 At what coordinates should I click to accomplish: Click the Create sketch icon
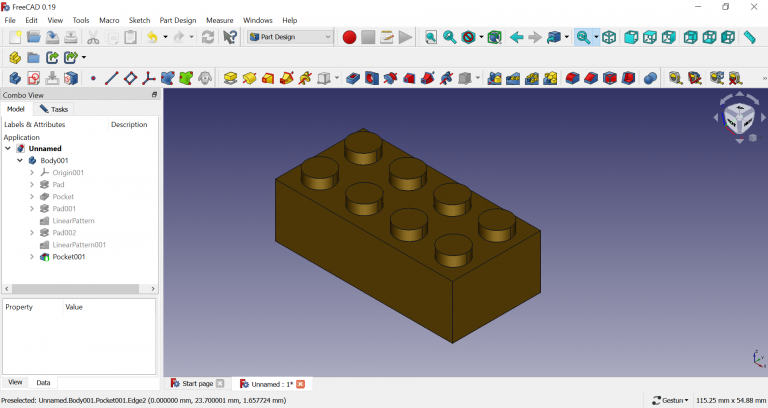(x=34, y=77)
